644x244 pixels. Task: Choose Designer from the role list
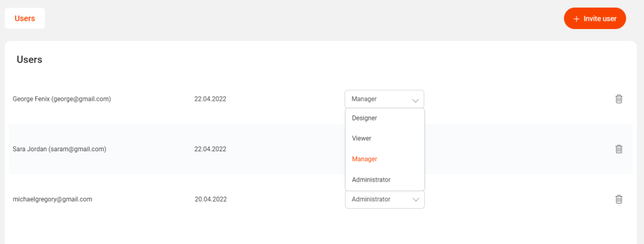pyautogui.click(x=385, y=118)
